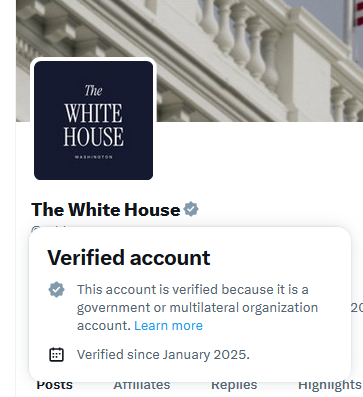
Task: Click the calendar icon next to the verified date
Action: [56, 354]
